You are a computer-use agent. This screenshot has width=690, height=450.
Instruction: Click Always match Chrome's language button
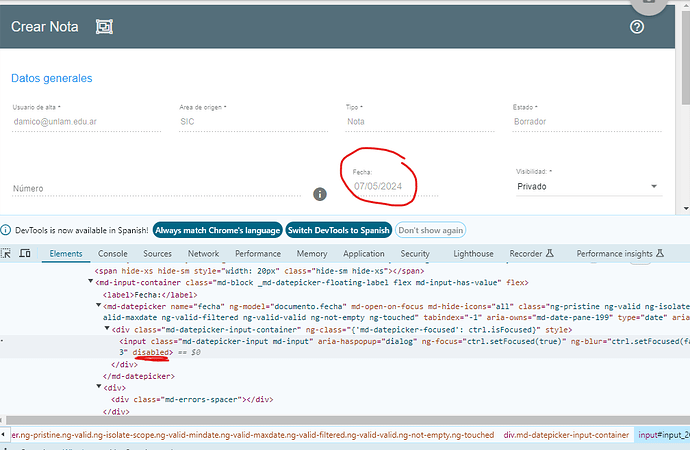[218, 230]
